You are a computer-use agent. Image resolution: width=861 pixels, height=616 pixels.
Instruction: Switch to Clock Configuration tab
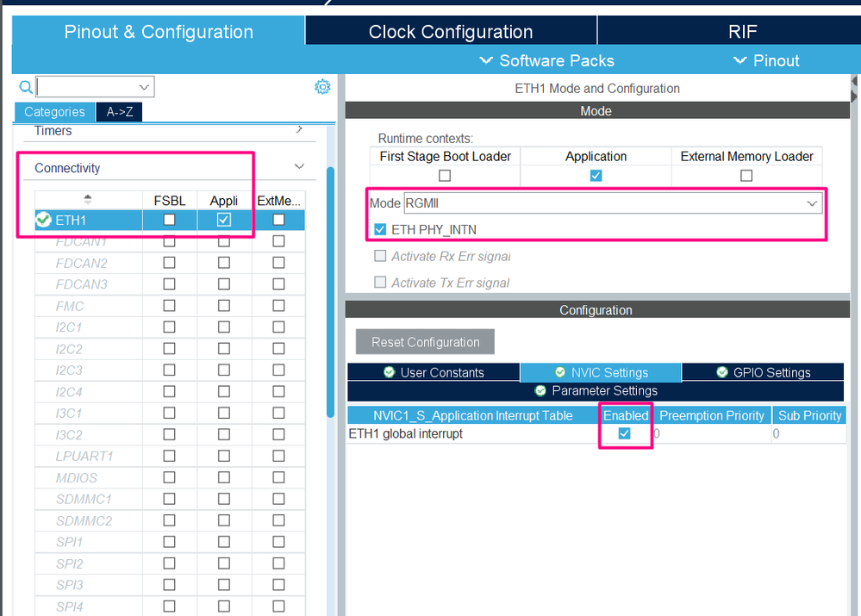(451, 31)
